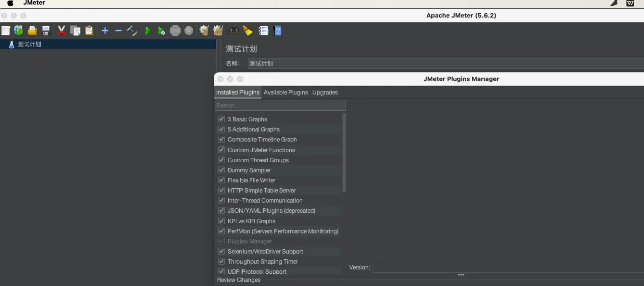This screenshot has height=286, width=644.
Task: Uncheck the Dummy Sampler plugin checkbox
Action: click(221, 170)
